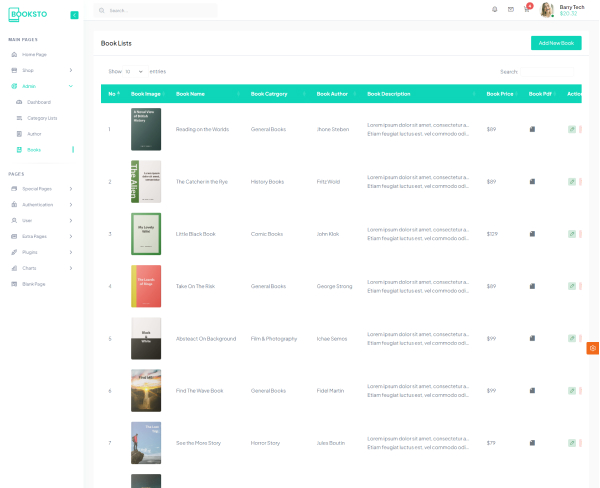Open Barry Tech user profile
Image resolution: width=600 pixels, height=488 pixels.
click(563, 10)
